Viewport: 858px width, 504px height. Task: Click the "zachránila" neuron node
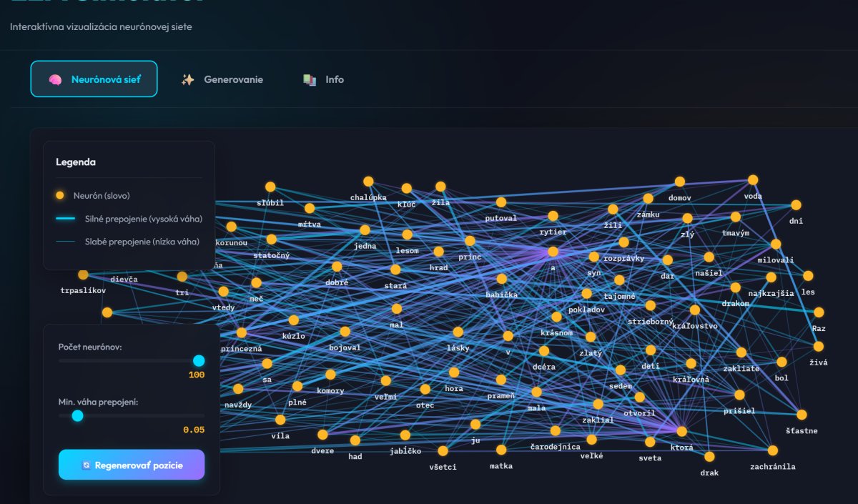click(x=772, y=450)
